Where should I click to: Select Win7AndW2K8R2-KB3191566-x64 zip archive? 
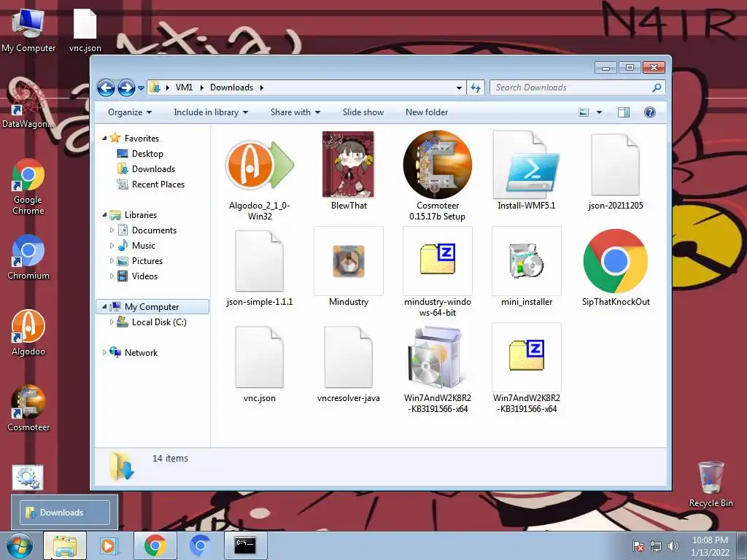point(527,368)
